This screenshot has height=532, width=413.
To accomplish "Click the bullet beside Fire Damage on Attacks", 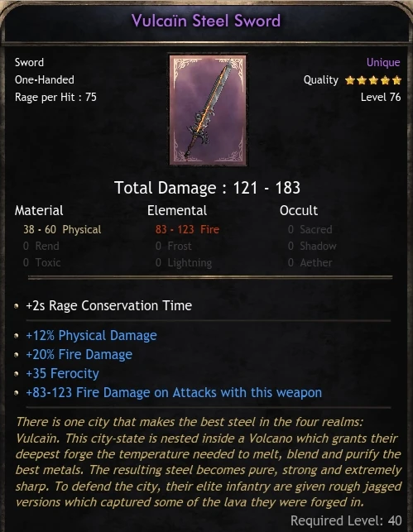I will click(17, 393).
